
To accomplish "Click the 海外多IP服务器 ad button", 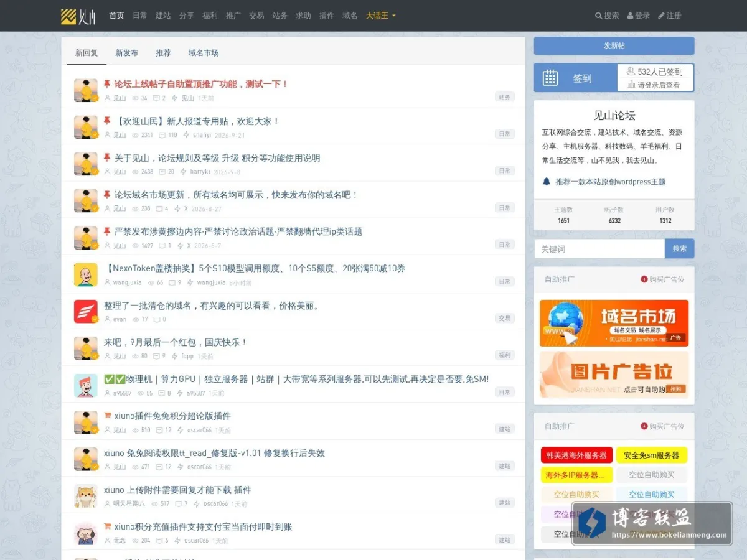I will pyautogui.click(x=576, y=475).
